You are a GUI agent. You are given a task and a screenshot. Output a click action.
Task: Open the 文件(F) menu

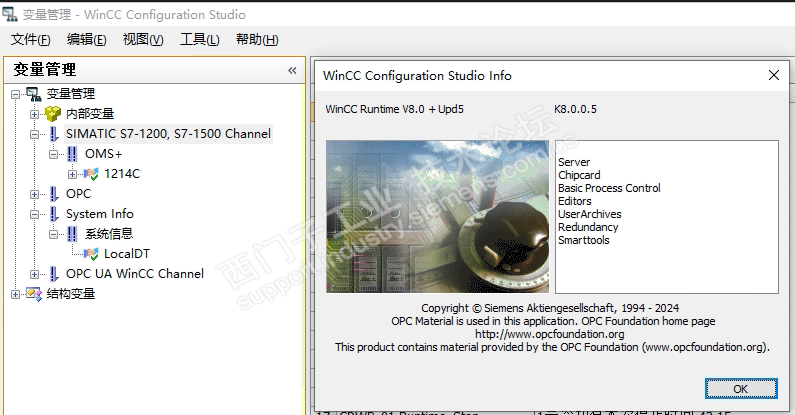click(x=30, y=40)
